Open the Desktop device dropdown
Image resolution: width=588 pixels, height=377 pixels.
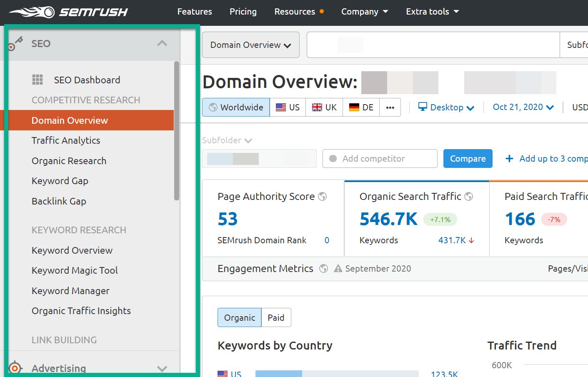(446, 107)
